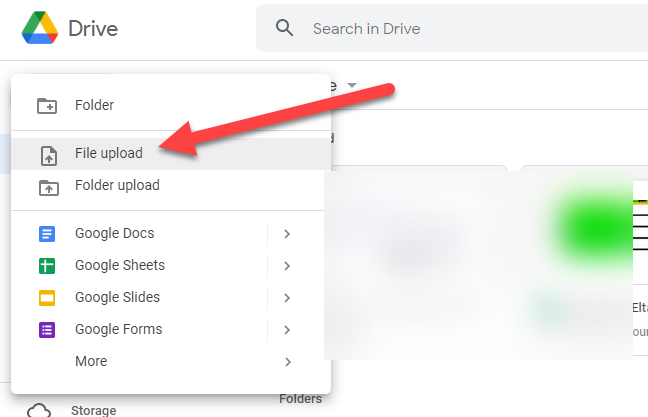Select the More menu item
Screen dimensions: 648x417
coord(91,362)
